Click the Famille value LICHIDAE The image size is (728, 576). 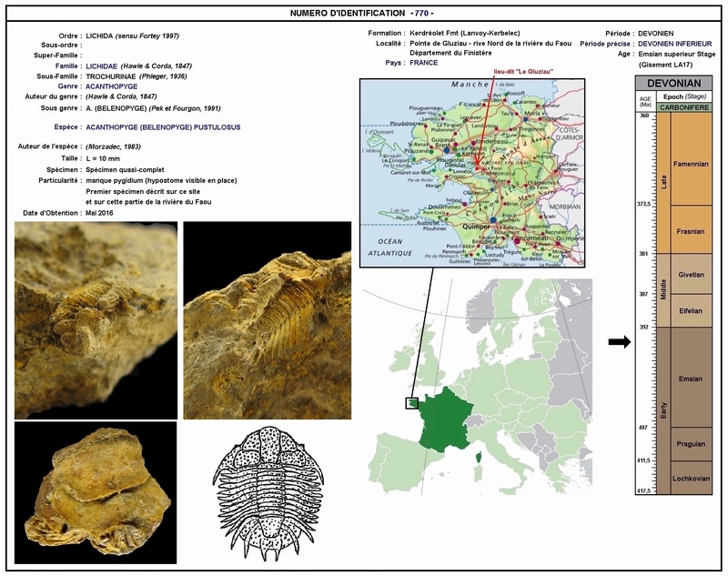pos(102,66)
